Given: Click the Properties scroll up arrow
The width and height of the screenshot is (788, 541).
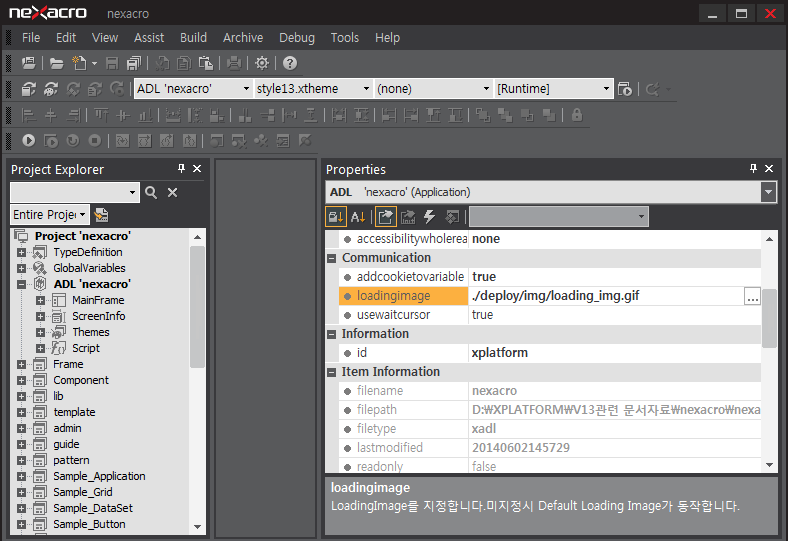Looking at the screenshot, I should tap(769, 239).
